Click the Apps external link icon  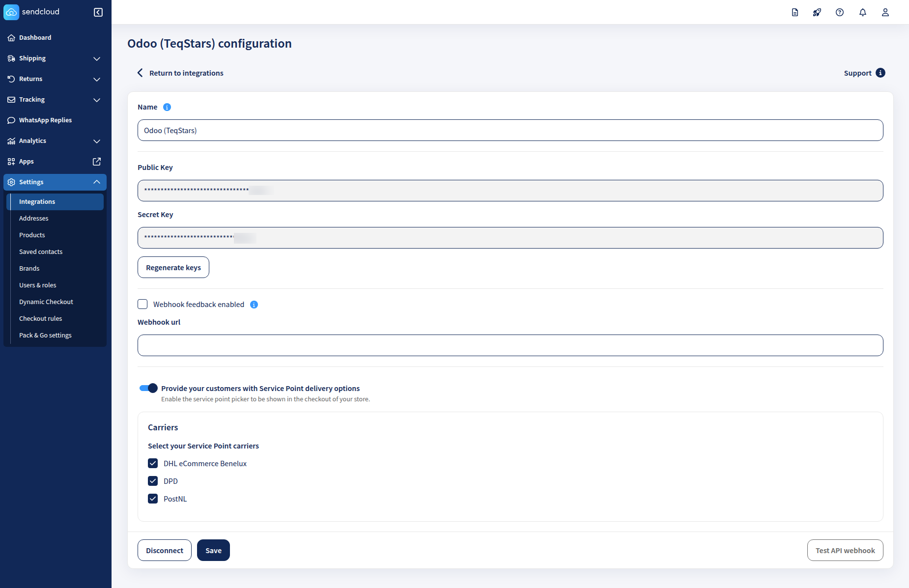coord(97,162)
